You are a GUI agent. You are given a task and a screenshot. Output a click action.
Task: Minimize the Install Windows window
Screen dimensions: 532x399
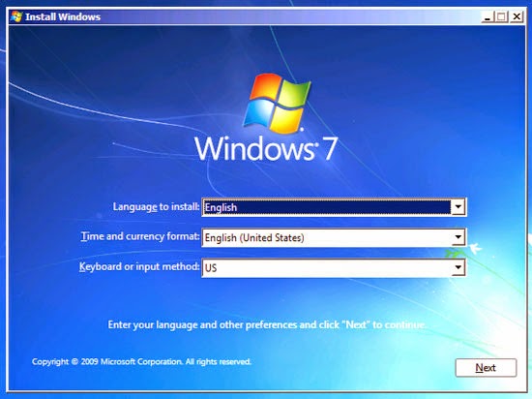488,16
